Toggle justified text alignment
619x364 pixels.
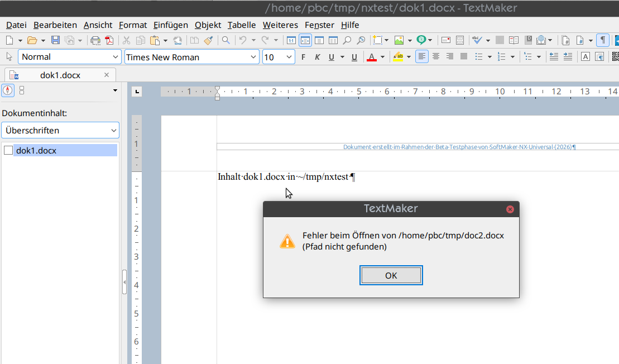click(464, 57)
